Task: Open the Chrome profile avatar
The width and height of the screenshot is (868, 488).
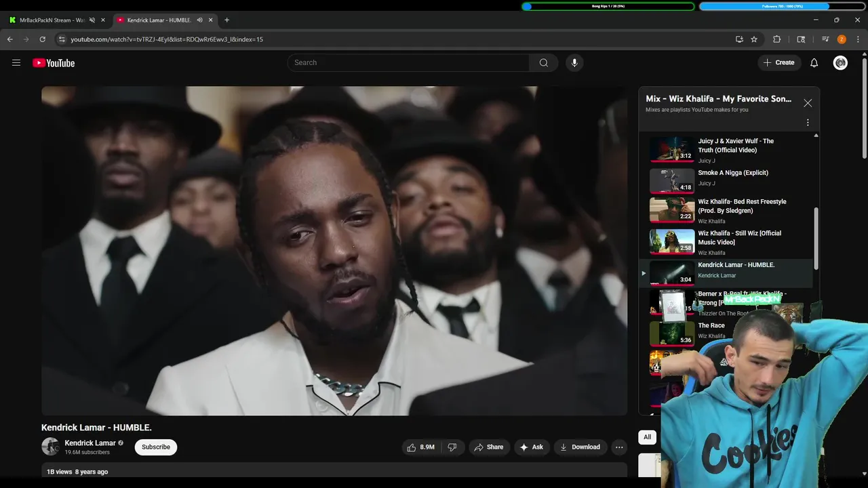Action: click(842, 39)
